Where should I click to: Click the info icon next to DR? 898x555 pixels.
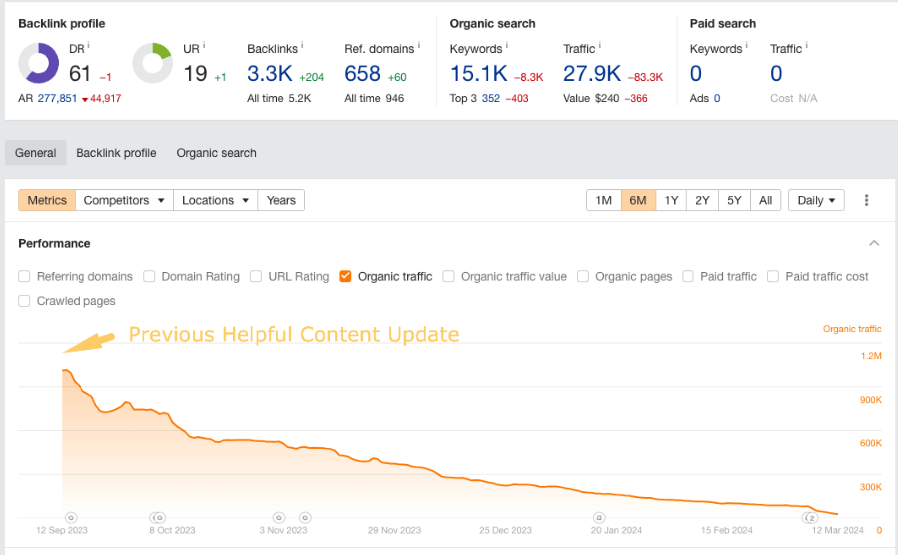click(x=89, y=46)
